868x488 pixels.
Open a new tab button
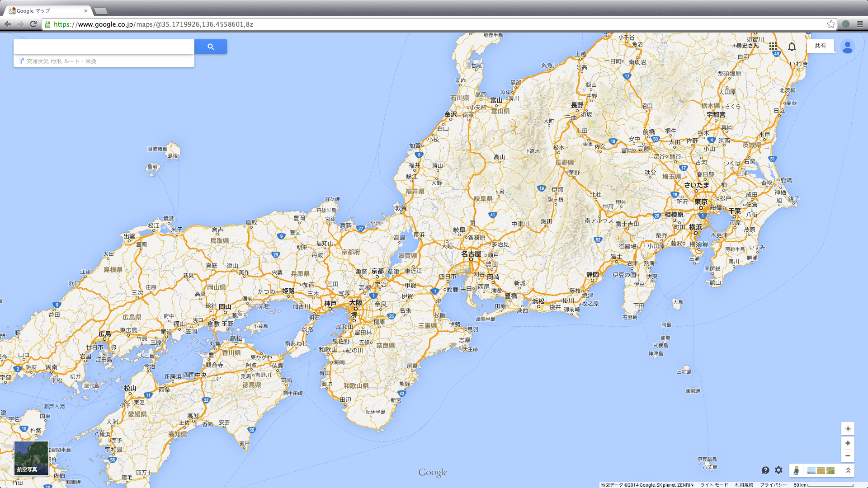pos(101,10)
